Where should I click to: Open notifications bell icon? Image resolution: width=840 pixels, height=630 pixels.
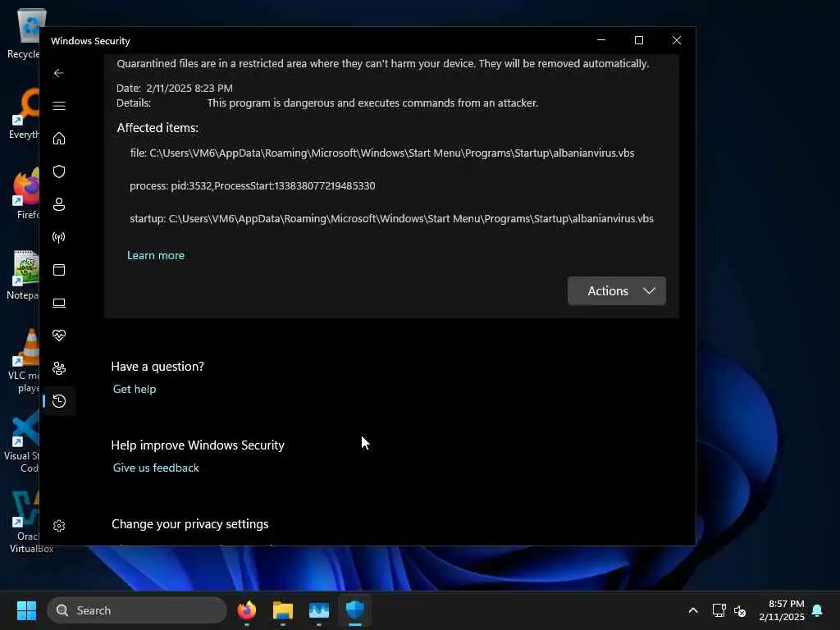[818, 610]
